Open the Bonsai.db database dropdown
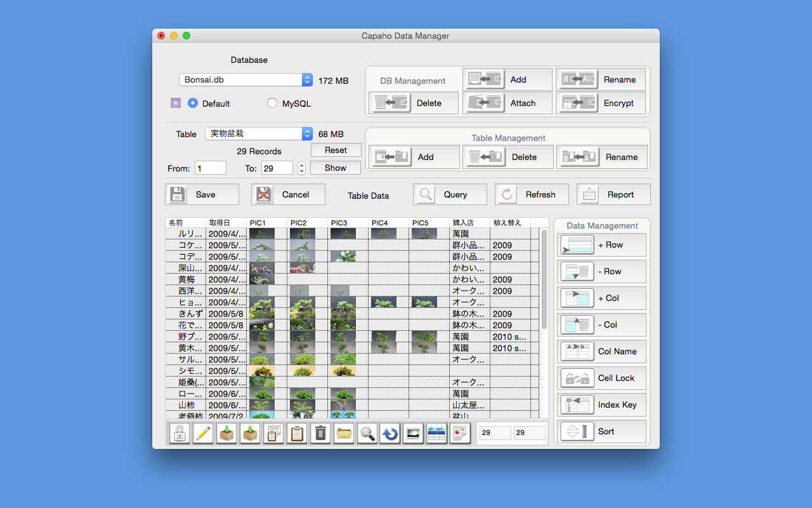812x508 pixels. tap(246, 80)
